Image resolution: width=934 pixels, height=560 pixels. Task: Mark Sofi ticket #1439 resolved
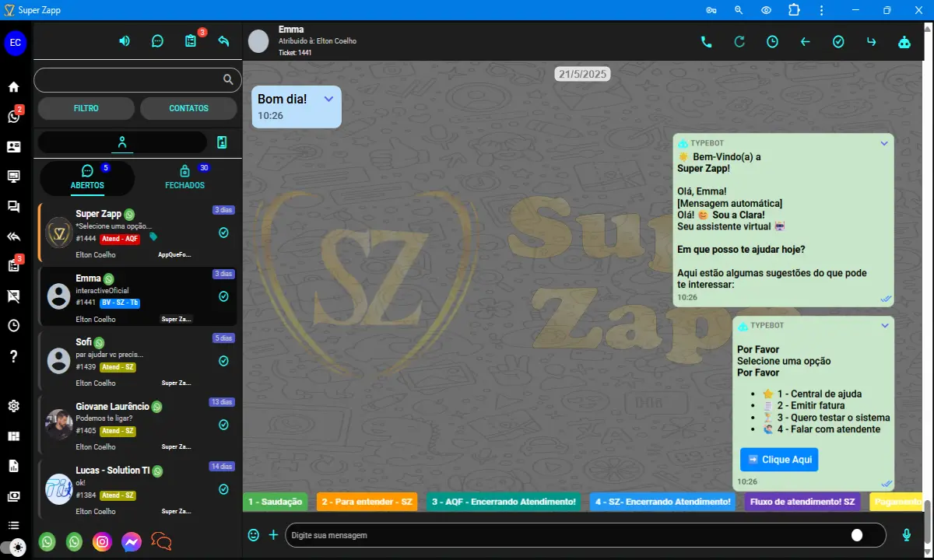pyautogui.click(x=223, y=361)
